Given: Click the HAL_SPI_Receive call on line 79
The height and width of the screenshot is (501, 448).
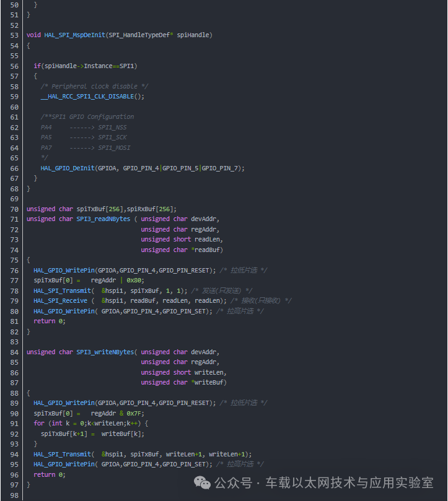Looking at the screenshot, I should 130,301.
